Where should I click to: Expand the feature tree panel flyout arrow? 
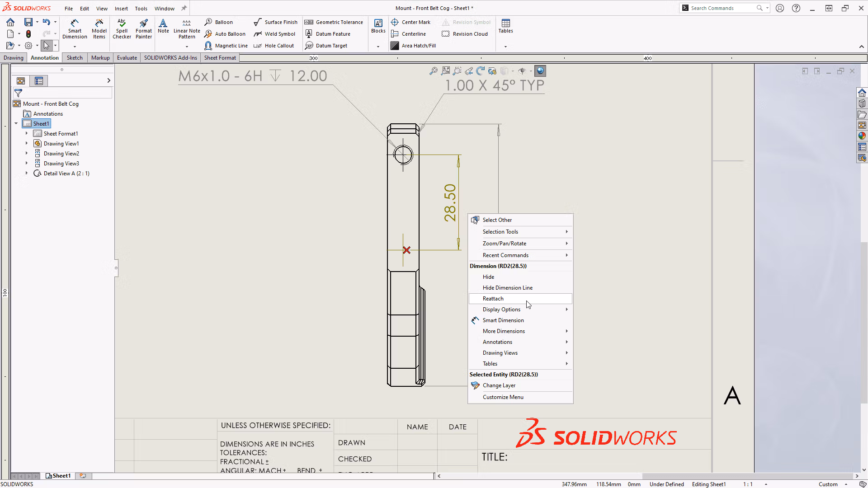tap(108, 80)
